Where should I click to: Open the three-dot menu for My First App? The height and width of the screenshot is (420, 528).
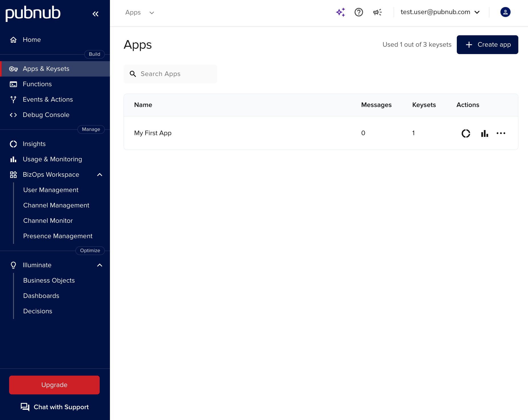coord(501,133)
